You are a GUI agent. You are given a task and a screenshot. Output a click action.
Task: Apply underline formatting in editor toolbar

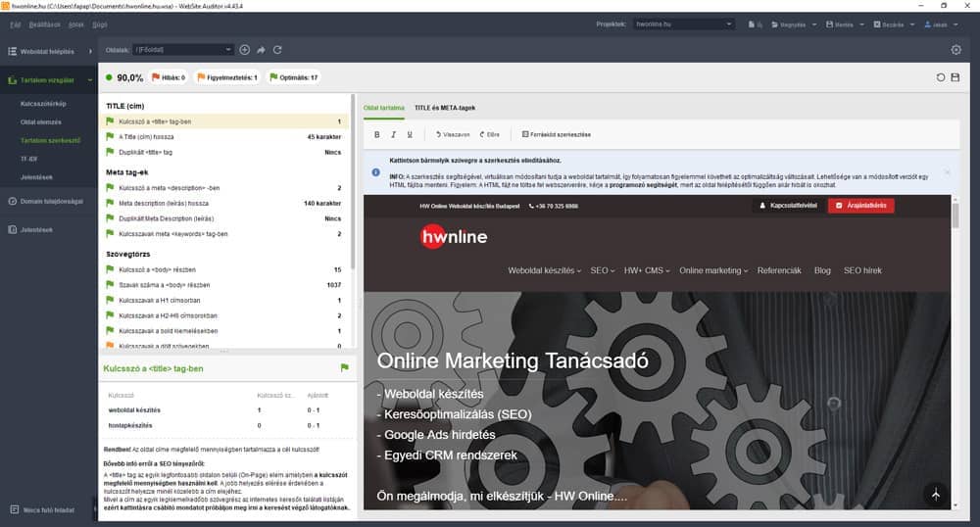[x=410, y=134]
